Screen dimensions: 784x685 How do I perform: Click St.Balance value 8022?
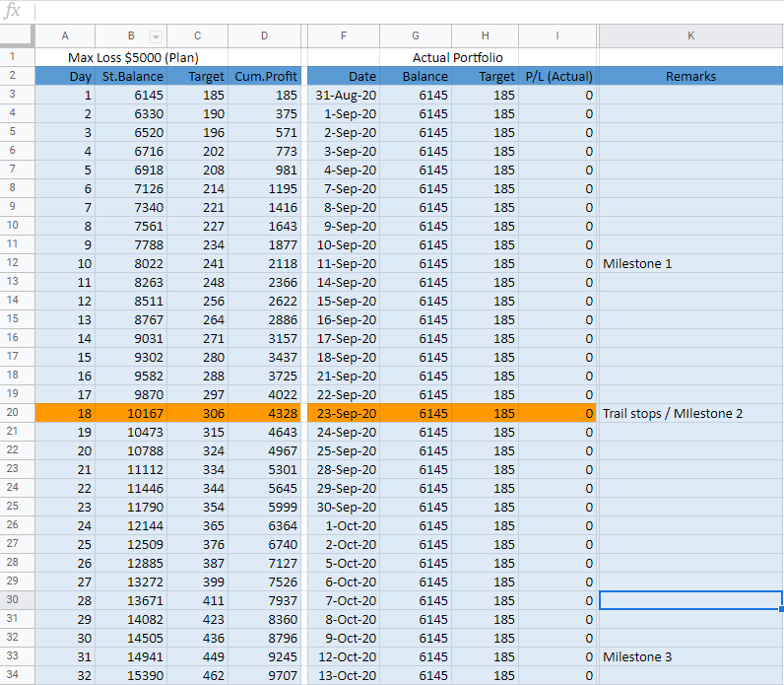[x=131, y=264]
